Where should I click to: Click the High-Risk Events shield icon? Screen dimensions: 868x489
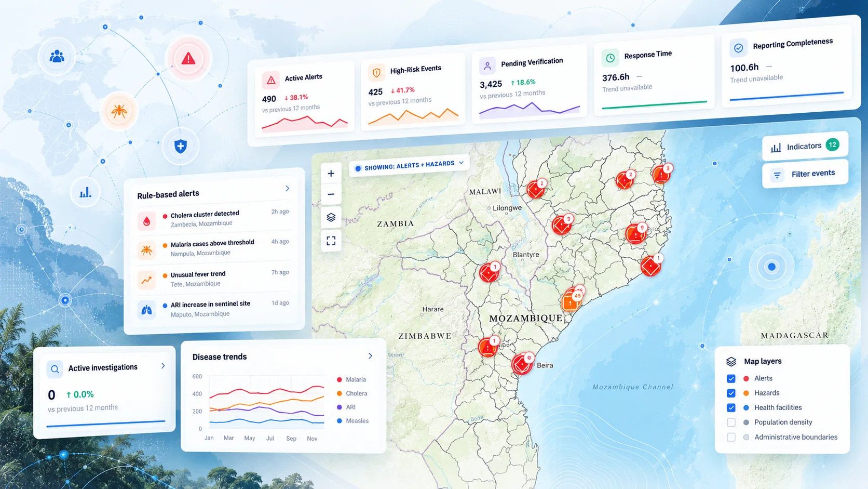377,73
